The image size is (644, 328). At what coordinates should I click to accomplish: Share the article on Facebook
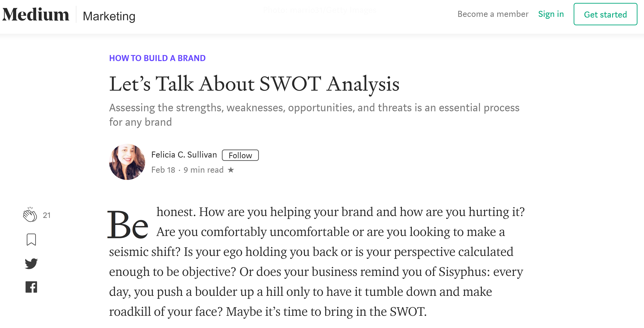[31, 287]
